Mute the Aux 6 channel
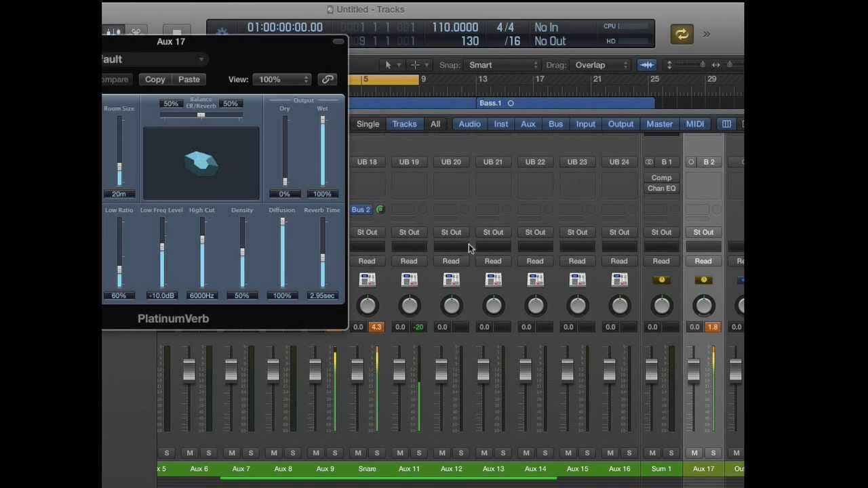This screenshot has height=488, width=868. click(x=190, y=453)
